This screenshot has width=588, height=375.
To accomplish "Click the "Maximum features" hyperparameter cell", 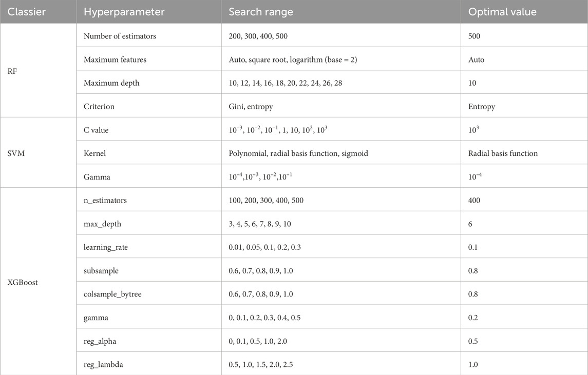I will 115,60.
